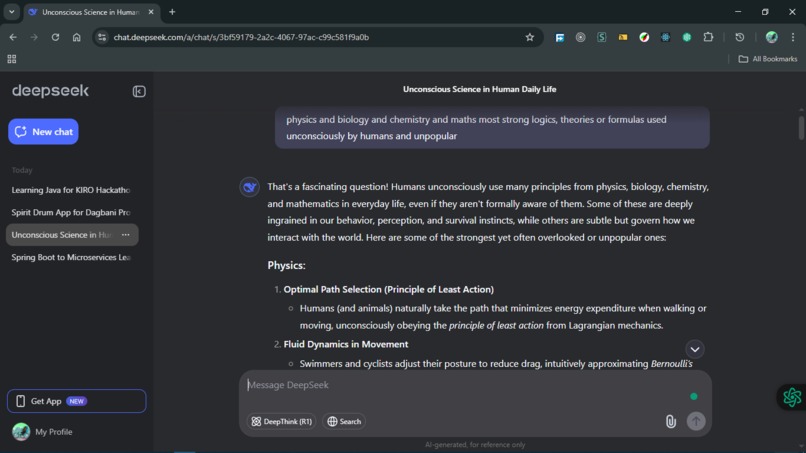Go back in browser history
Screen dimensions: 806x453
pos(13,37)
